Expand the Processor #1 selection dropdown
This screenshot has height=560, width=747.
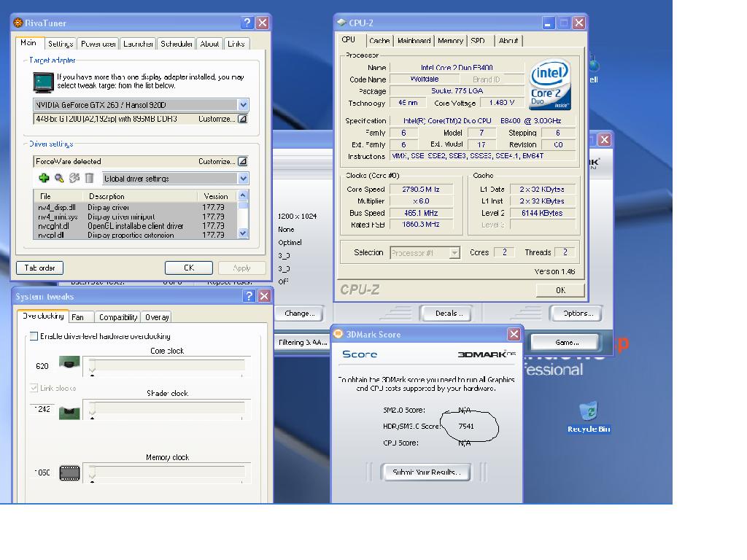click(x=454, y=253)
